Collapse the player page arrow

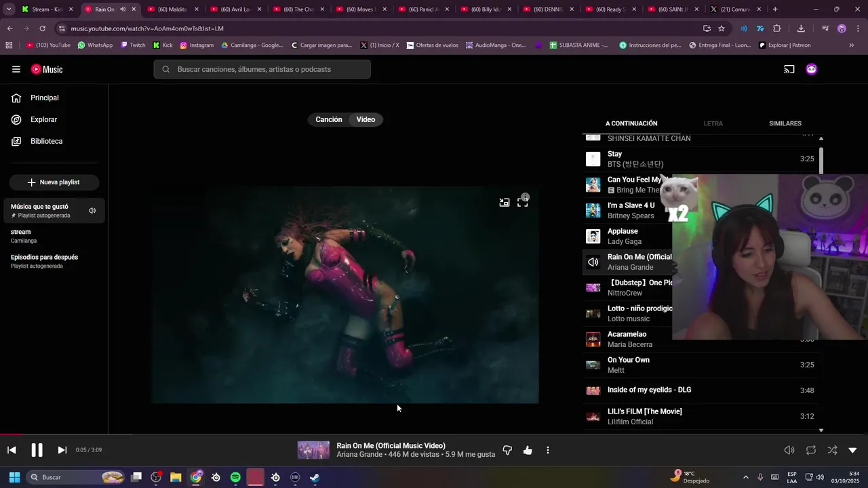853,450
